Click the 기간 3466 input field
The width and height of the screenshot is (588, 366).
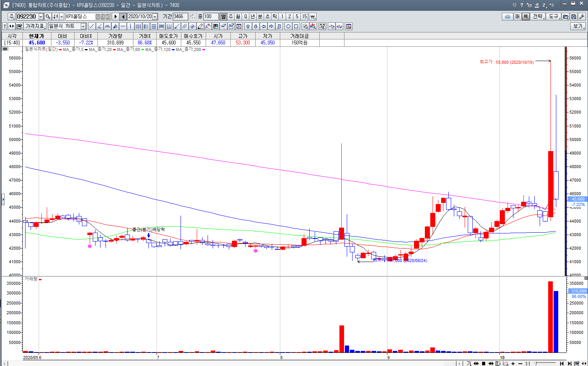click(x=180, y=17)
